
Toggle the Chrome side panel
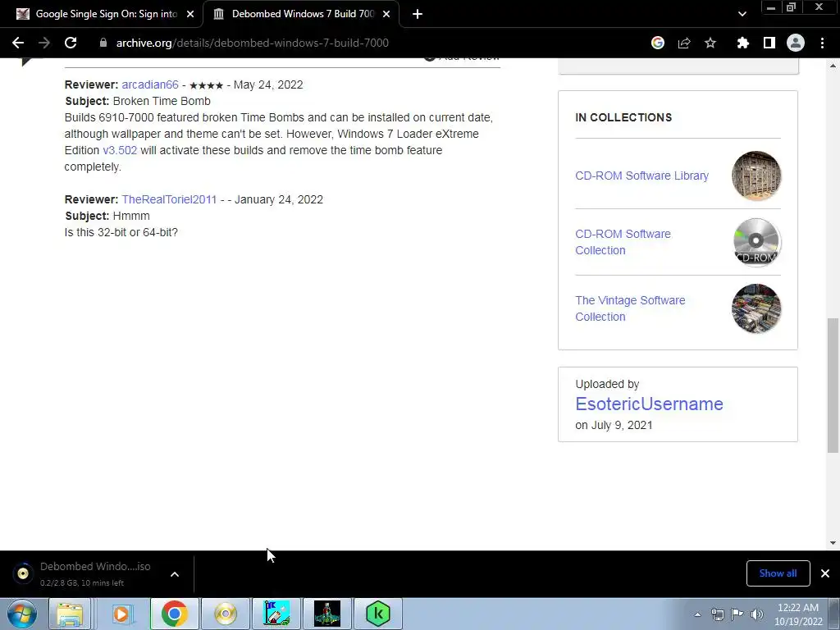point(769,43)
